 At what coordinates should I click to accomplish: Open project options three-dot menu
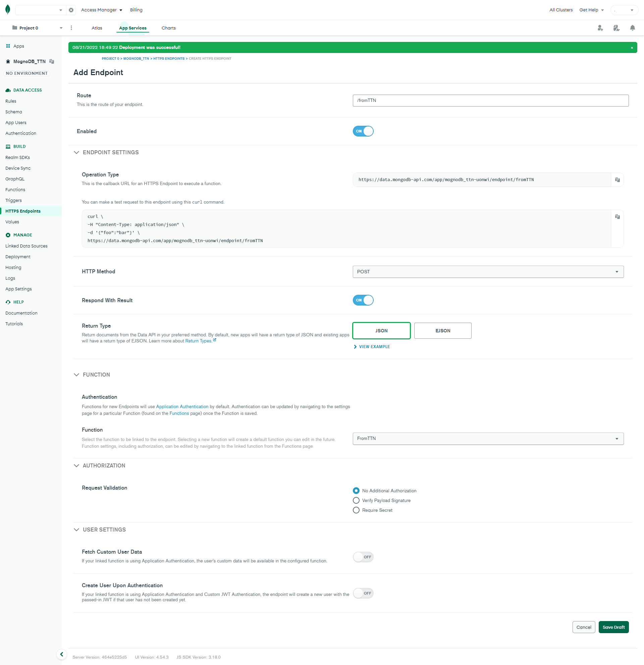[71, 28]
